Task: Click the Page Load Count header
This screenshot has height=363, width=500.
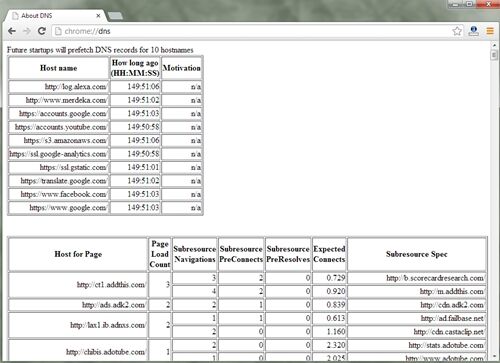Action: coord(160,254)
